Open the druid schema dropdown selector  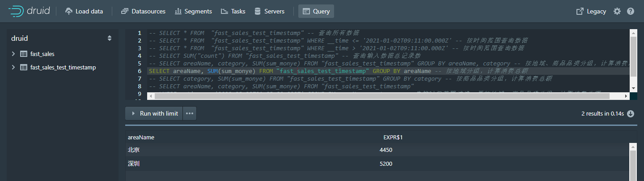pos(62,39)
